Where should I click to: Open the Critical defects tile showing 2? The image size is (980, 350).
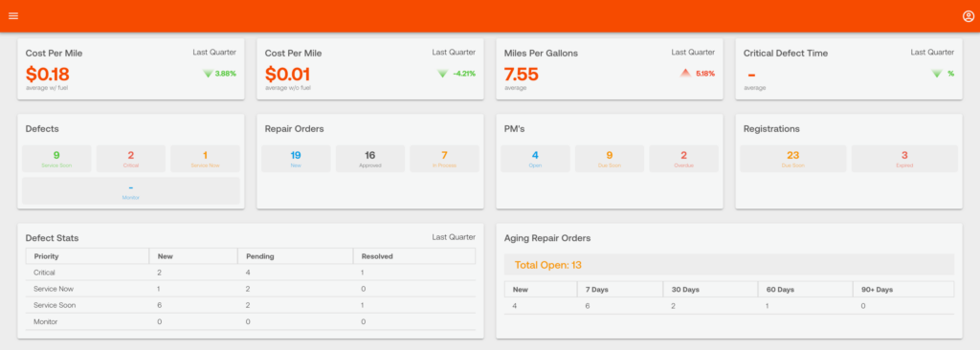130,159
